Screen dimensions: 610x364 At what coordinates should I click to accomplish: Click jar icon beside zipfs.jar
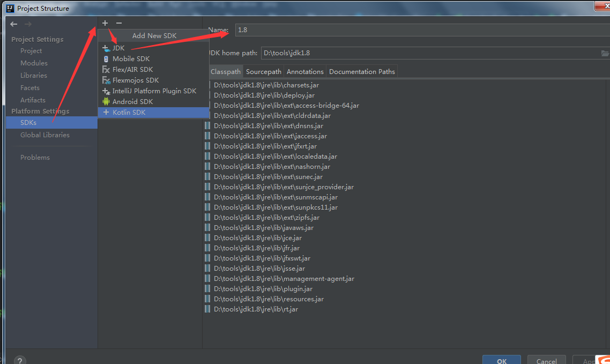207,218
